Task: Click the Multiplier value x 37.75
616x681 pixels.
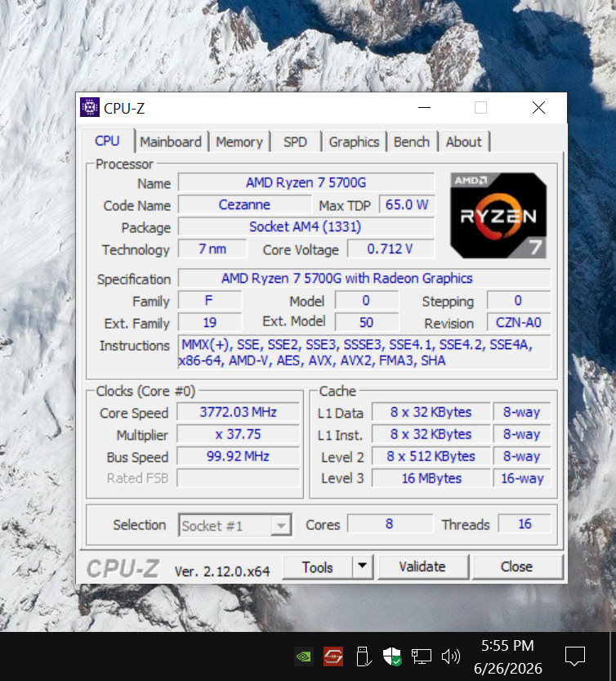Action: 238,434
